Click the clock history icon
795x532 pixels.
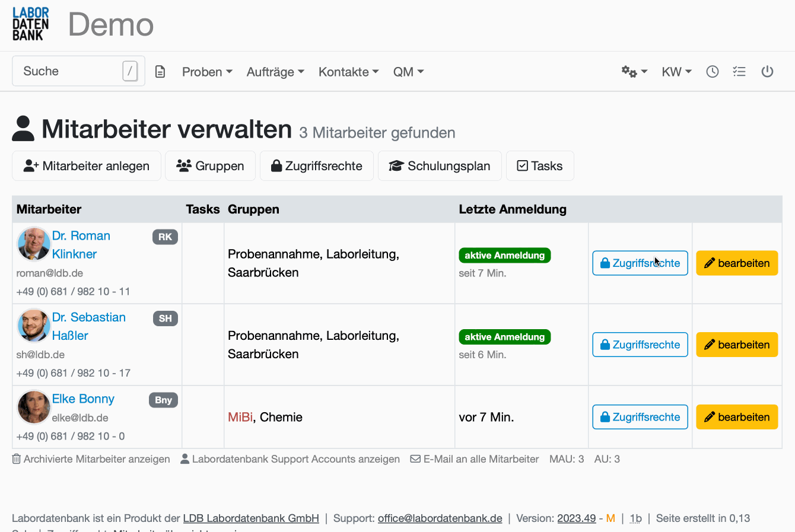[x=712, y=71]
